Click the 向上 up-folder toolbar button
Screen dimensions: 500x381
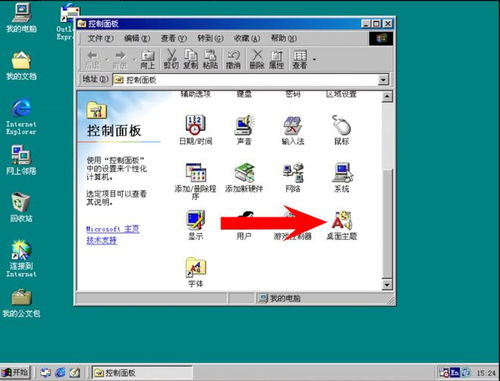[147, 59]
